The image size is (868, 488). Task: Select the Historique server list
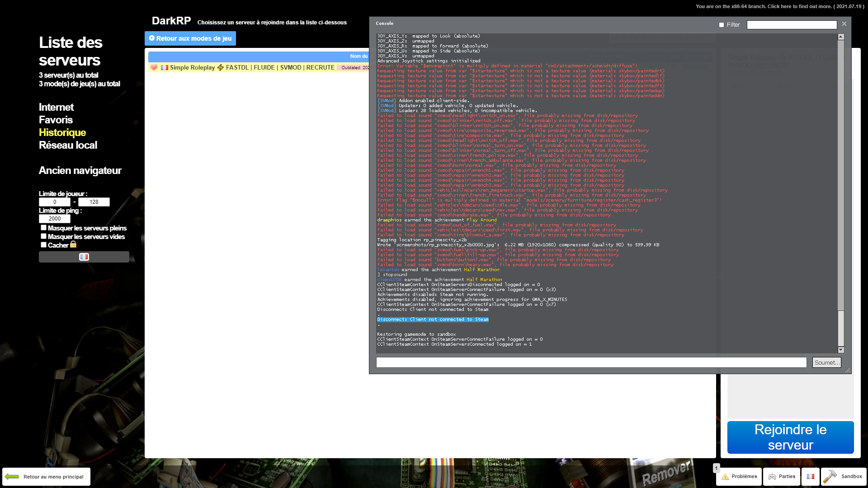(x=62, y=132)
